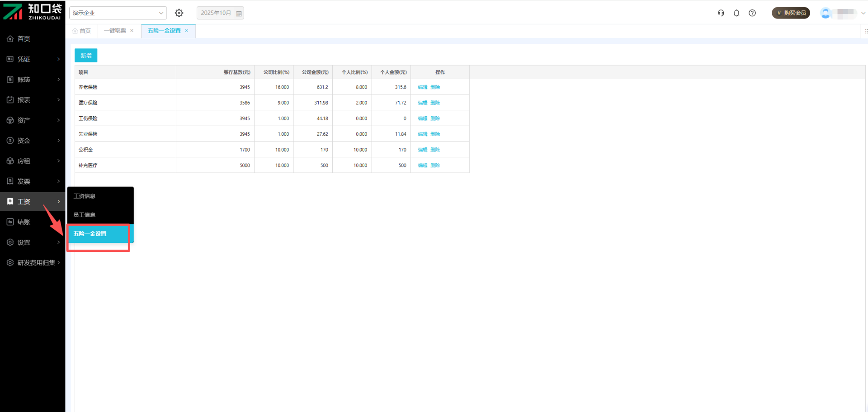Switch to the 首页 tab
The image size is (868, 412).
[82, 31]
